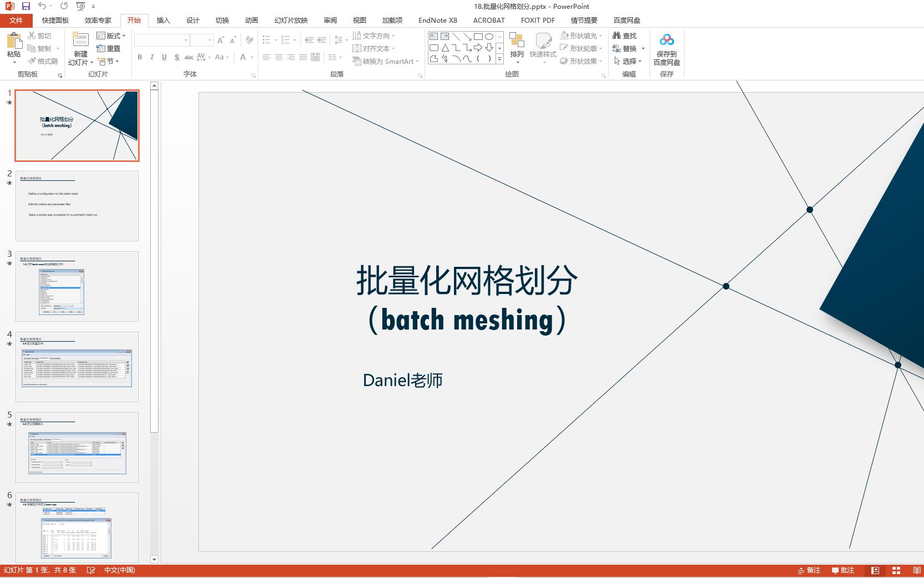Select slide 3 thumbnail in the panel
924x578 pixels.
[x=77, y=286]
